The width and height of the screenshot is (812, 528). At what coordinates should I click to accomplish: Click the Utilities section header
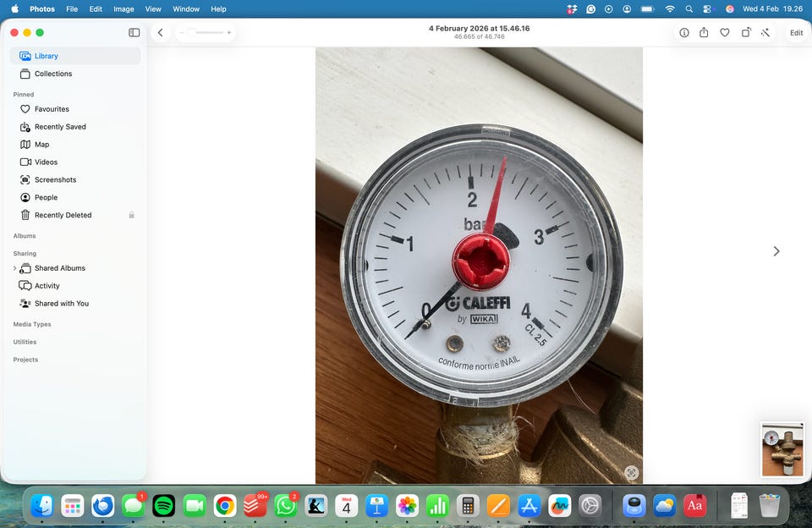(x=25, y=342)
